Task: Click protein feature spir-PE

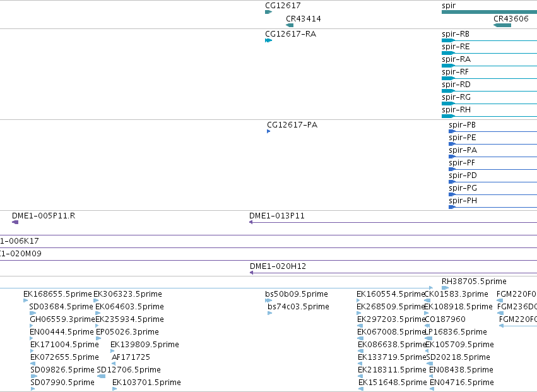Action: coord(463,138)
